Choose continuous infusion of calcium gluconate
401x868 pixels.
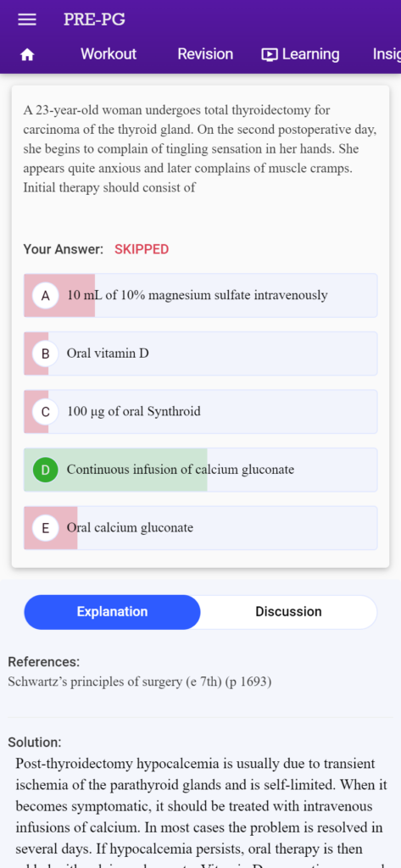pos(200,470)
